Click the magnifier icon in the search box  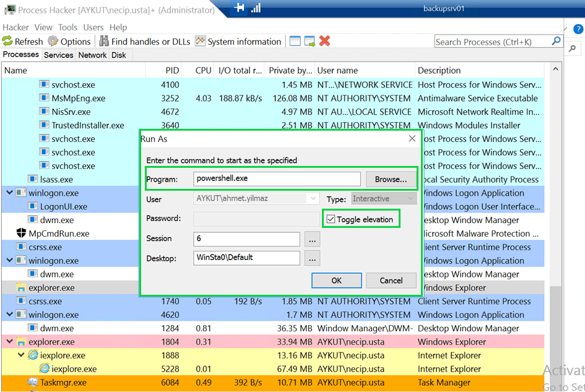tap(556, 41)
